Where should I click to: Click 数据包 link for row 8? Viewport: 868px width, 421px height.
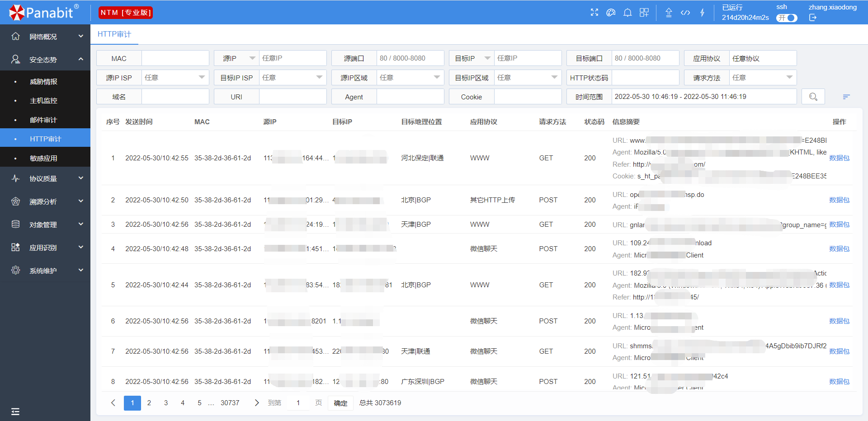[x=839, y=382]
